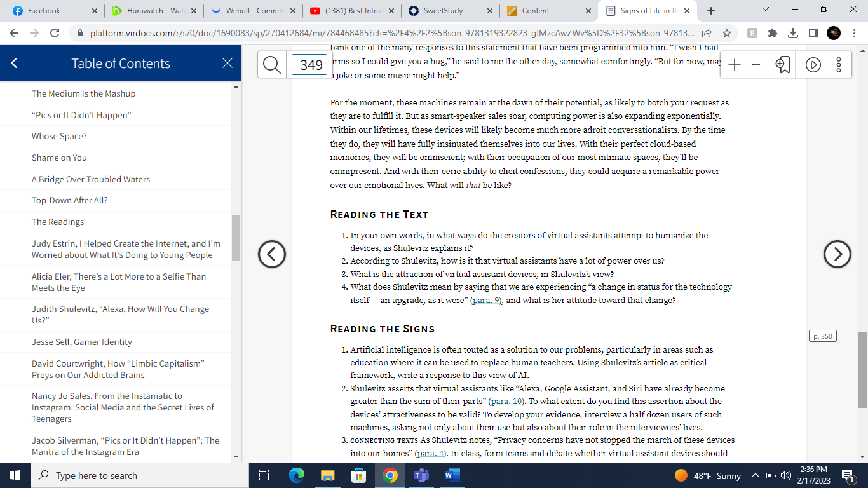
Task: Open the reader's three-dot more options menu
Action: tap(839, 65)
